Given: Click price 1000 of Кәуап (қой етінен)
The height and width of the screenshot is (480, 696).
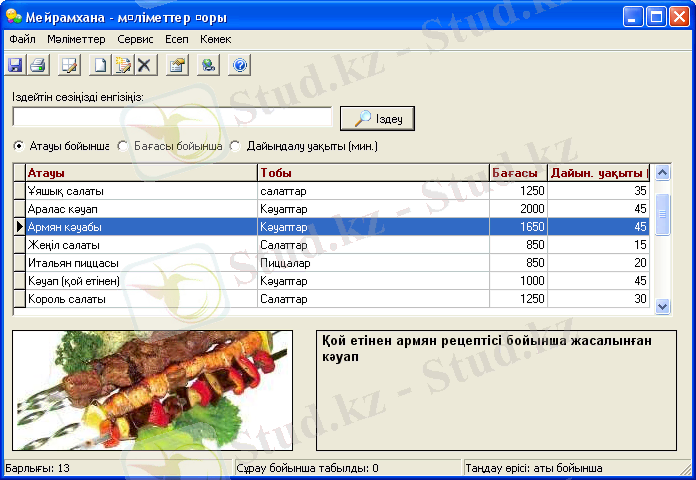Looking at the screenshot, I should (x=518, y=281).
